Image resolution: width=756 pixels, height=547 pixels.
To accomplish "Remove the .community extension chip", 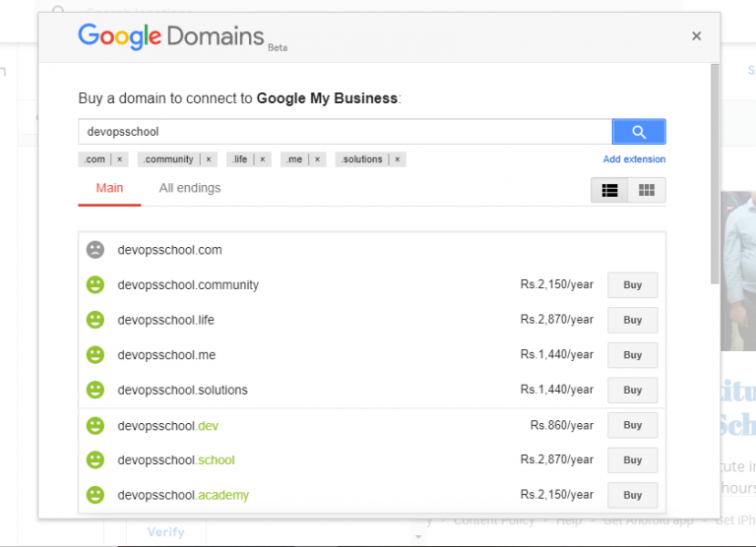I will tap(209, 159).
